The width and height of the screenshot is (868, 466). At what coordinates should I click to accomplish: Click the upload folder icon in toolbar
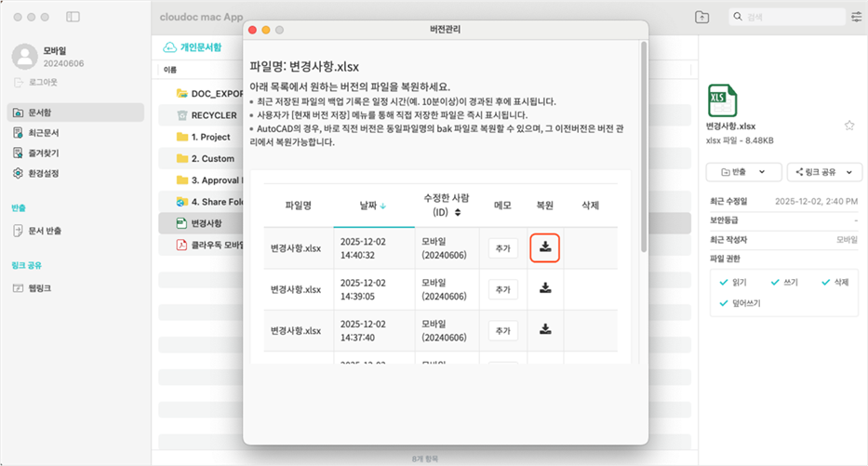[x=701, y=18]
